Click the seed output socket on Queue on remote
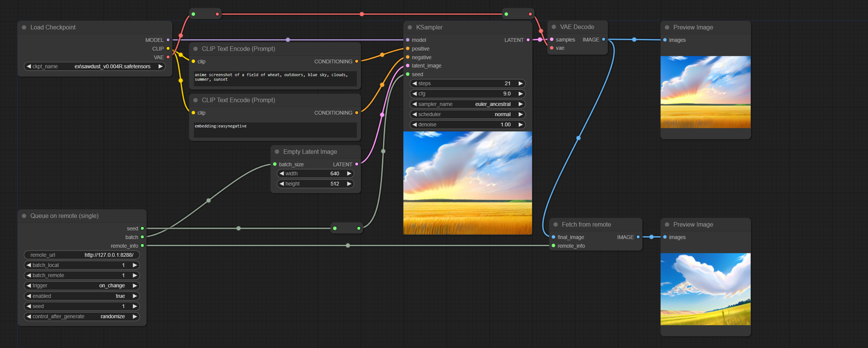Viewport: 868px width, 348px height. [142, 228]
